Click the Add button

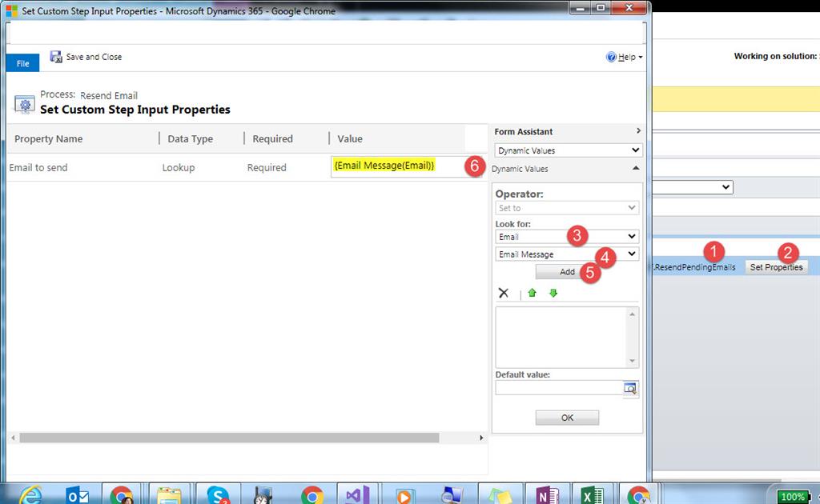(x=566, y=271)
